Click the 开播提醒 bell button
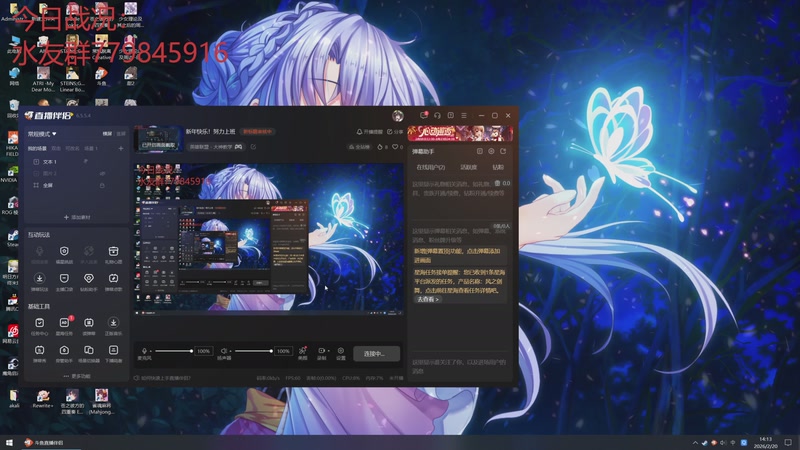This screenshot has height=450, width=800. [x=369, y=132]
